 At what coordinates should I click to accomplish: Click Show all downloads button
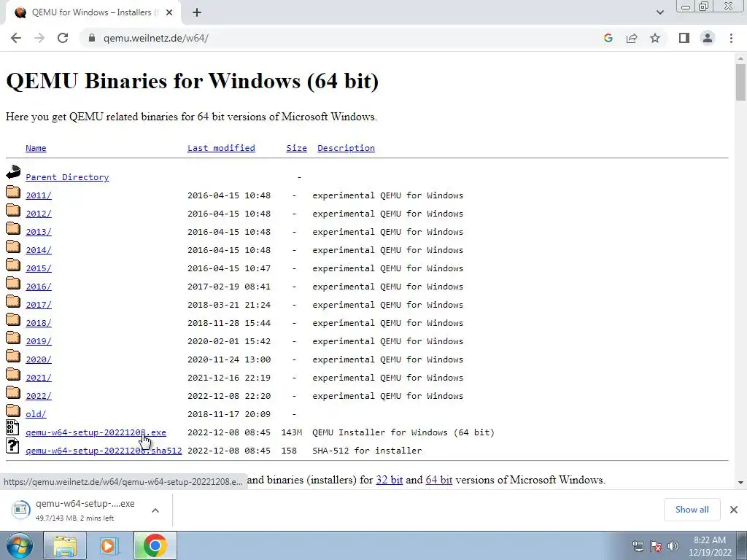click(x=692, y=510)
